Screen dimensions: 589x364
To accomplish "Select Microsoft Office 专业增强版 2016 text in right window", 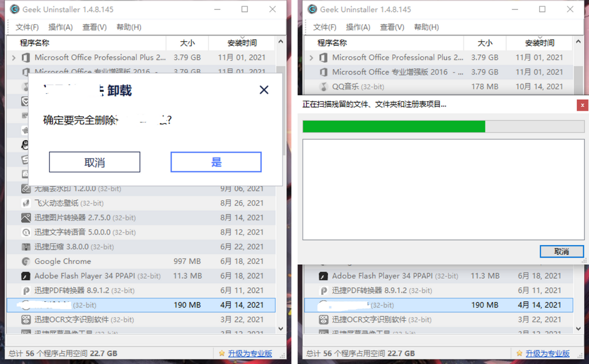I will pos(390,72).
